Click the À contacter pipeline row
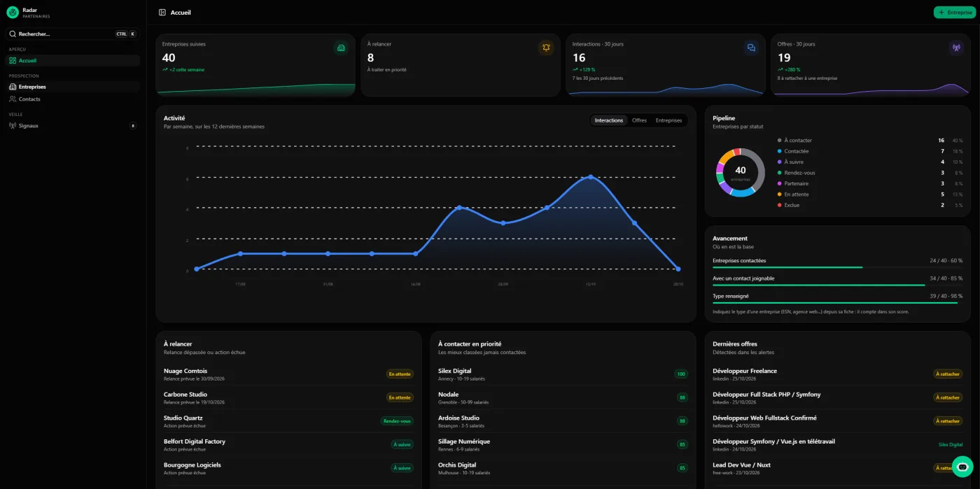This screenshot has width=980, height=489. click(x=870, y=141)
